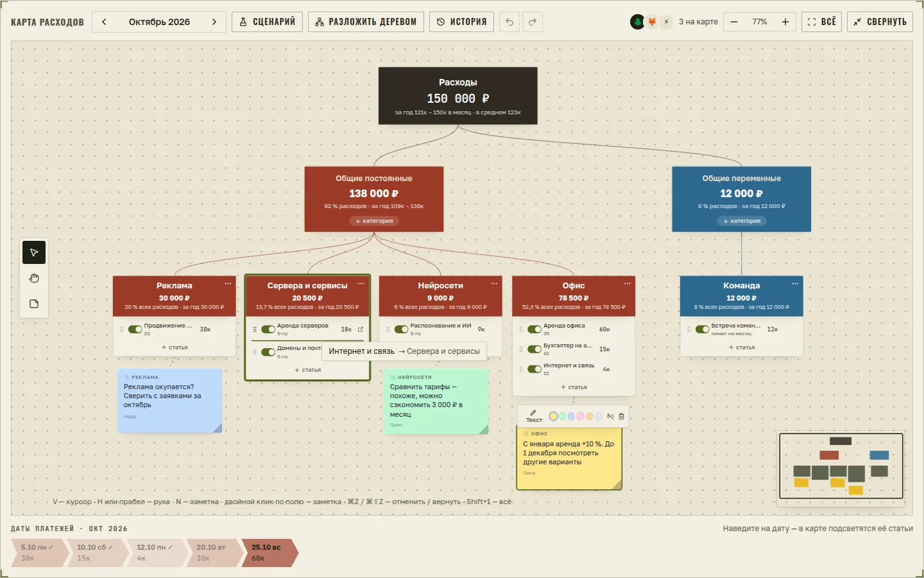This screenshot has width=924, height=578.
Task: Click the Свернуть collapse button
Action: (880, 22)
